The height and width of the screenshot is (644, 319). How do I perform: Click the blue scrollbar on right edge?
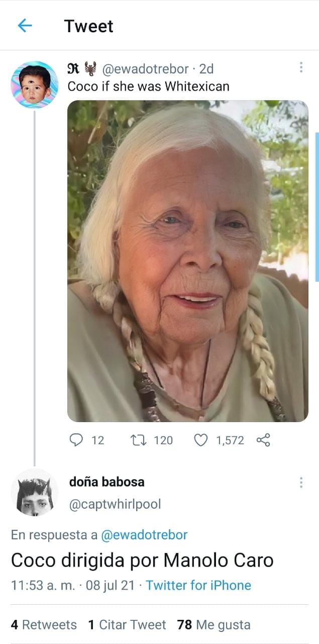tap(317, 206)
